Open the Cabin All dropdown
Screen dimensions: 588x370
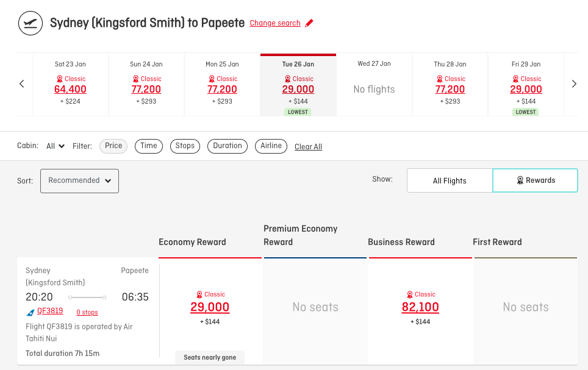pos(56,146)
